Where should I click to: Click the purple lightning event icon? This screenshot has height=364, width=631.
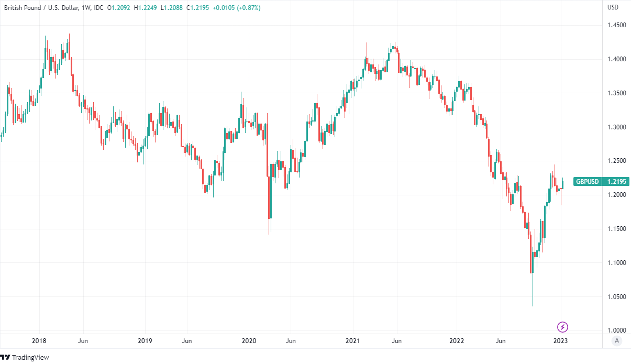(x=562, y=327)
